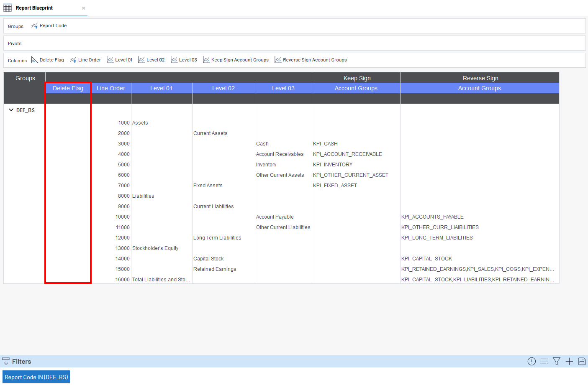Collapse the DEF_BS group row
Screen dimensions: 588x385
pyautogui.click(x=11, y=110)
